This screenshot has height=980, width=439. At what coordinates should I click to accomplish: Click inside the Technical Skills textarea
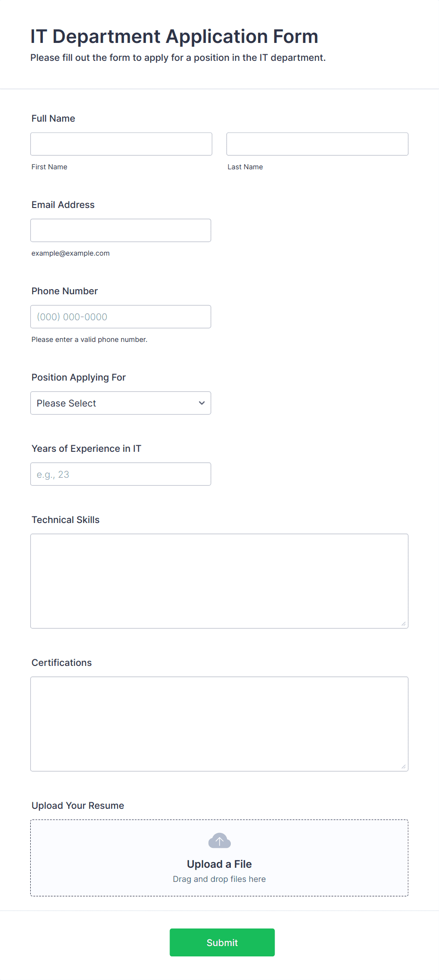[x=219, y=581]
